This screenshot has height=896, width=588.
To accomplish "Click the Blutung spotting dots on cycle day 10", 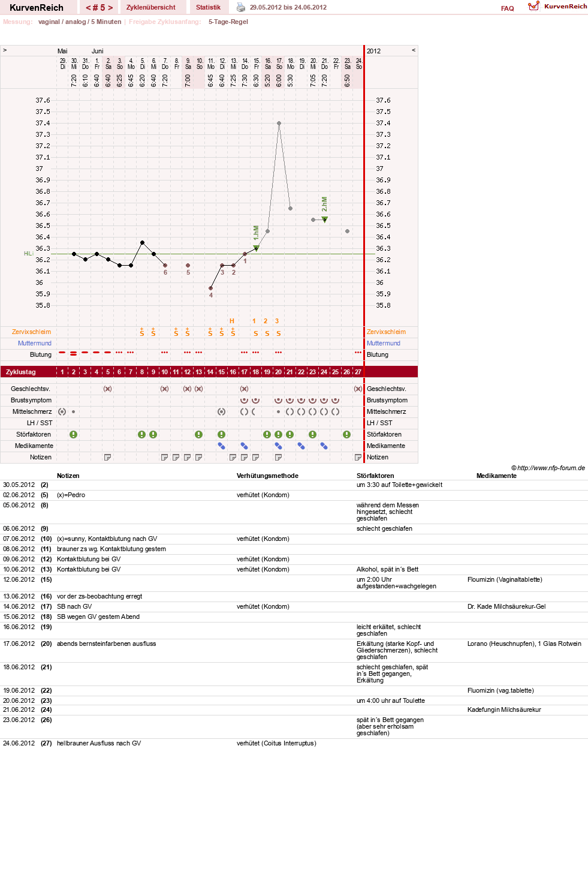I will (x=165, y=353).
